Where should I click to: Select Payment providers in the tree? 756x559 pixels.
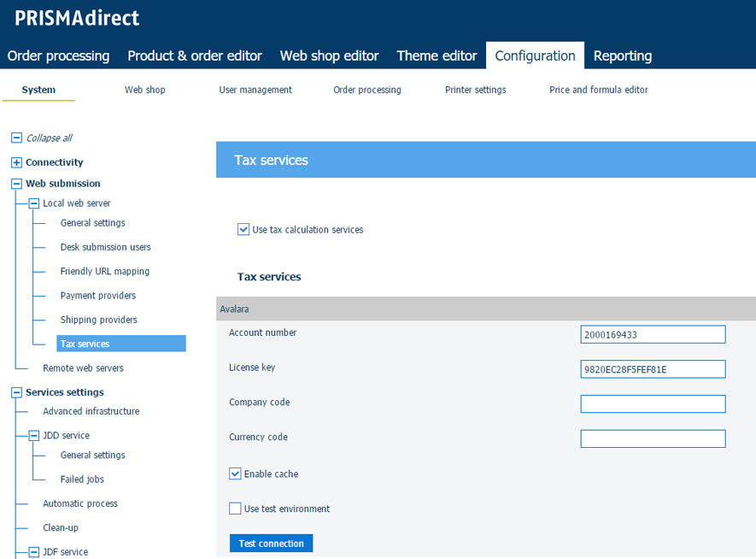click(98, 296)
